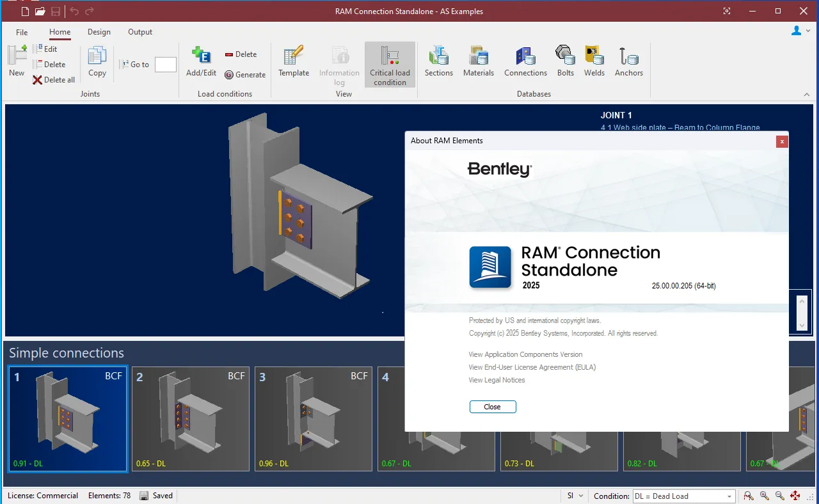Open the Materials database icon
819x504 pixels.
(x=479, y=61)
